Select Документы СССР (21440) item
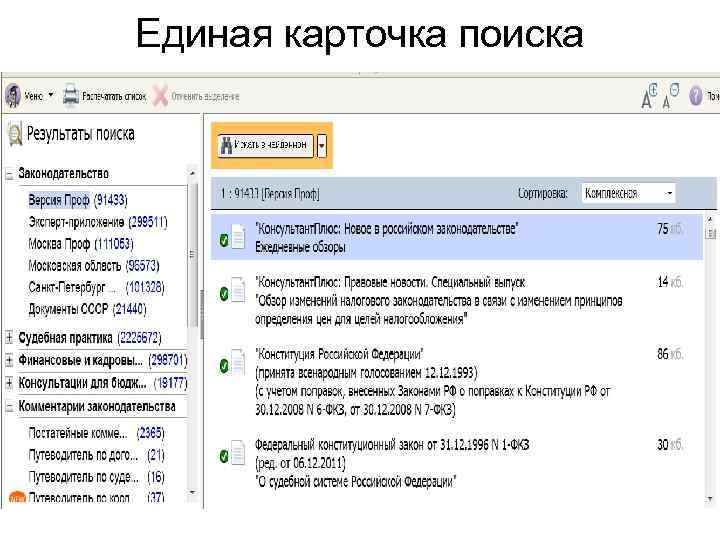720x540 pixels. (87, 309)
